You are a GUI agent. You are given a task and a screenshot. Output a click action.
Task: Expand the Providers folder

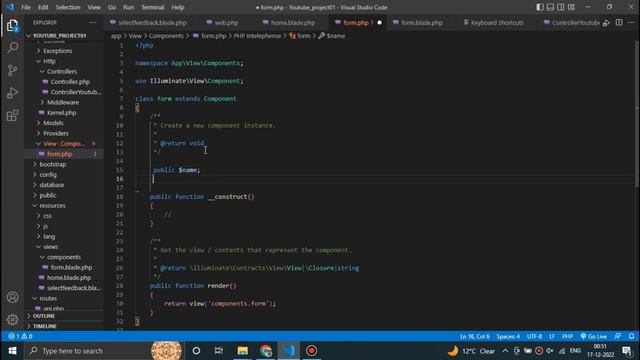[x=56, y=133]
